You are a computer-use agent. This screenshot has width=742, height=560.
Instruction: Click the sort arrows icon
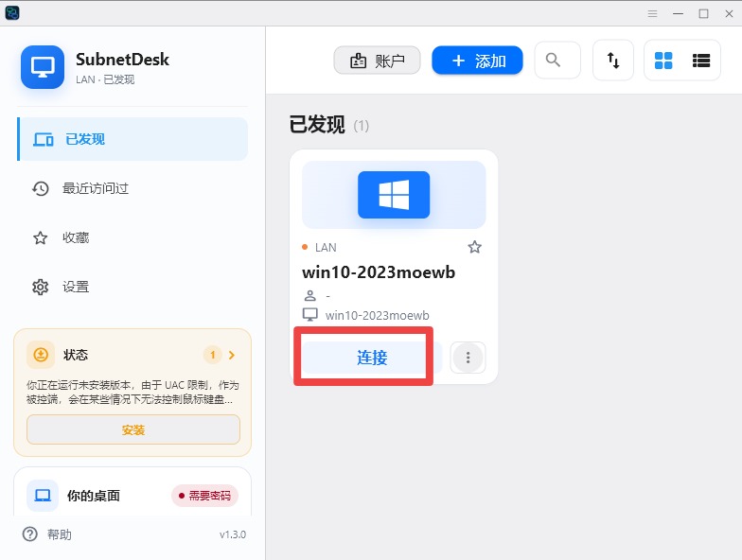coord(613,61)
